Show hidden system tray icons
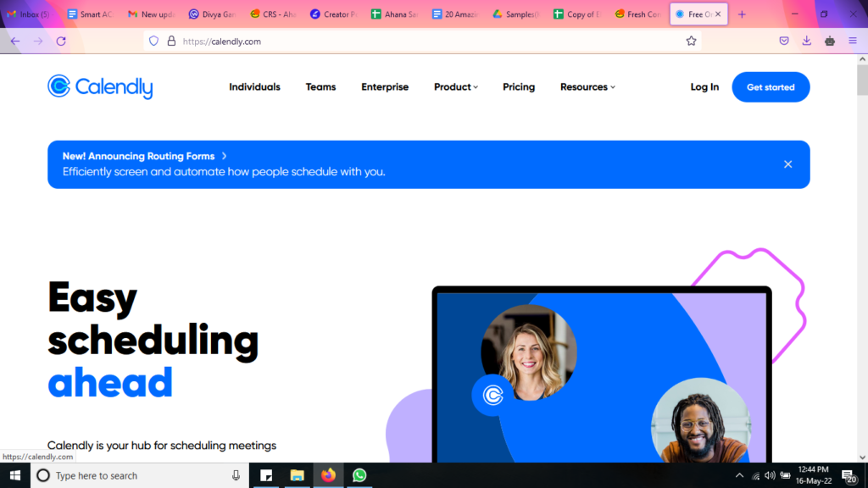The width and height of the screenshot is (868, 488). [x=739, y=475]
